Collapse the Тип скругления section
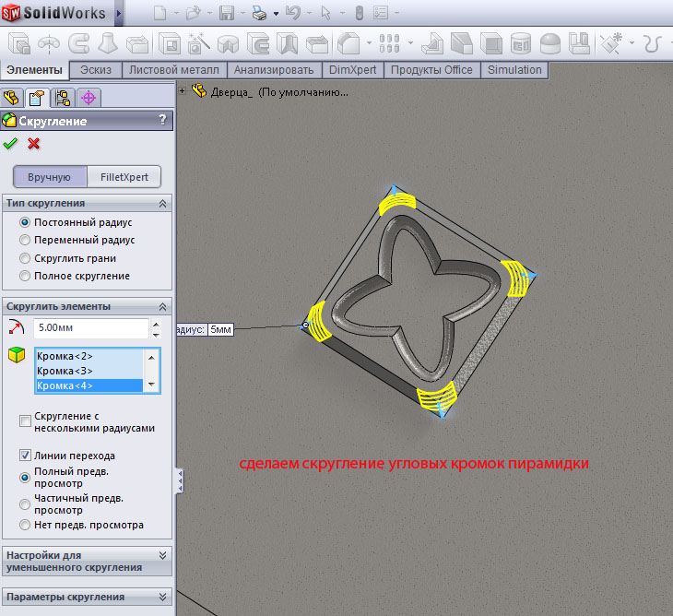 [x=163, y=204]
